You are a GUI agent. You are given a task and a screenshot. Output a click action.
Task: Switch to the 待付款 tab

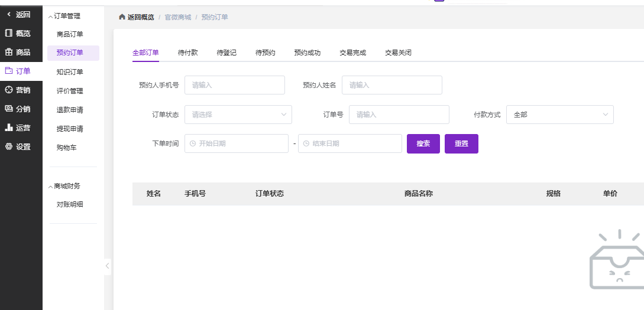pyautogui.click(x=187, y=53)
